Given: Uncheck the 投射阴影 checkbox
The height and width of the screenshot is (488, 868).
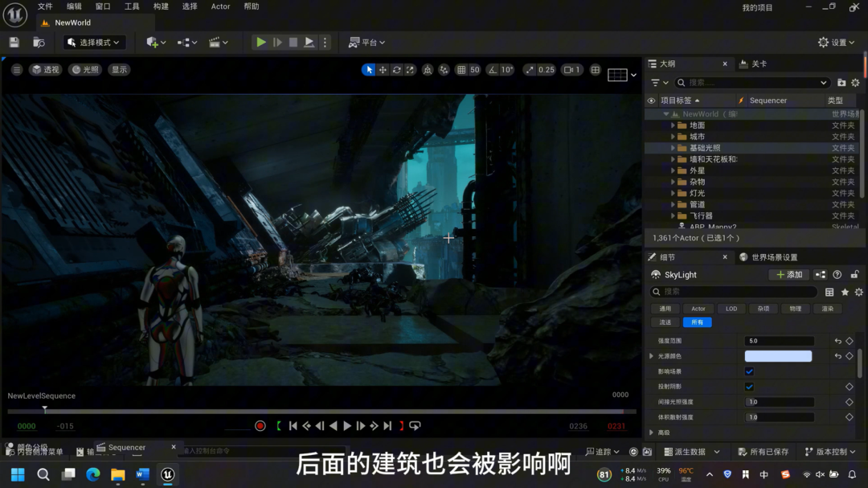Looking at the screenshot, I should pyautogui.click(x=749, y=387).
